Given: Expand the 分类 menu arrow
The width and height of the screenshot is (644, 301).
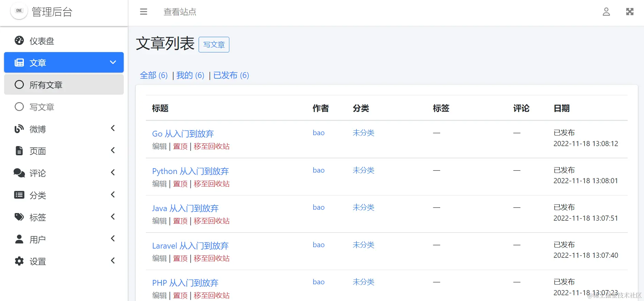Looking at the screenshot, I should [113, 195].
